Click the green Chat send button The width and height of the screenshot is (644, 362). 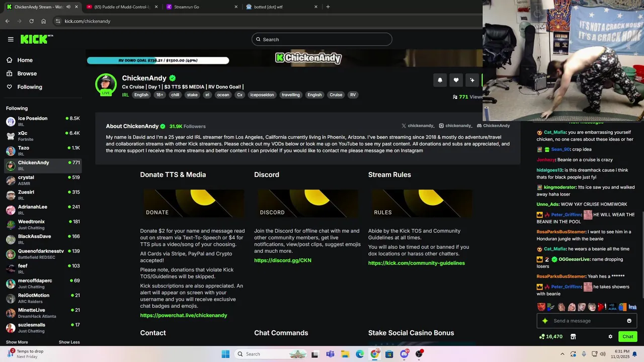coord(628,337)
